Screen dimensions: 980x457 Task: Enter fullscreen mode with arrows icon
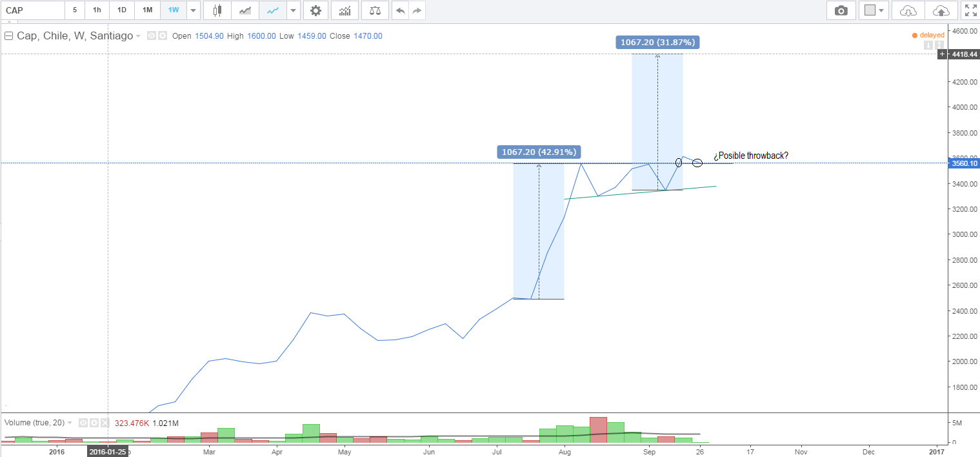970,10
